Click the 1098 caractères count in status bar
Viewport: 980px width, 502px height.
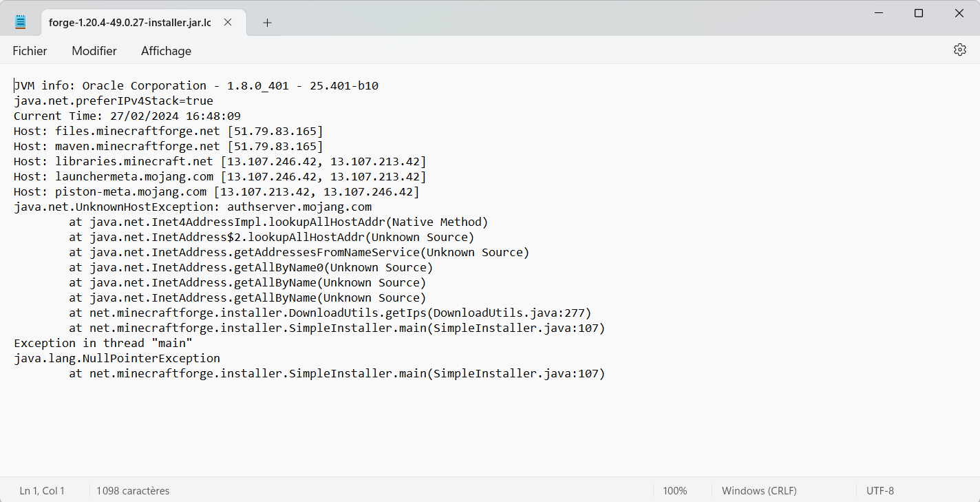(x=133, y=491)
